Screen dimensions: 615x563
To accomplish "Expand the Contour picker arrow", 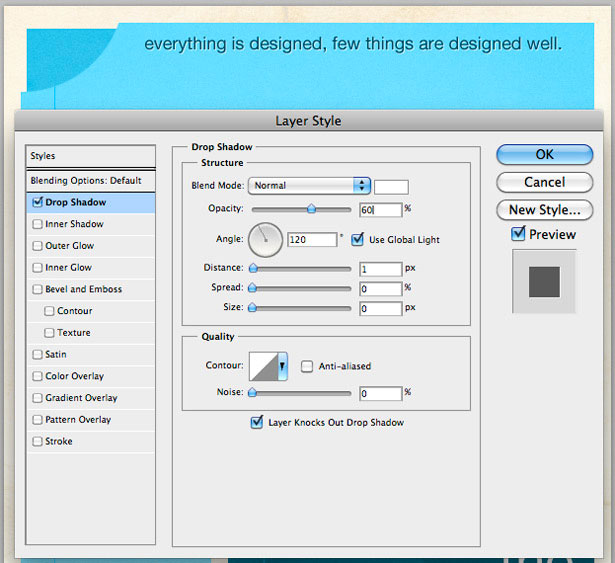I will [282, 366].
